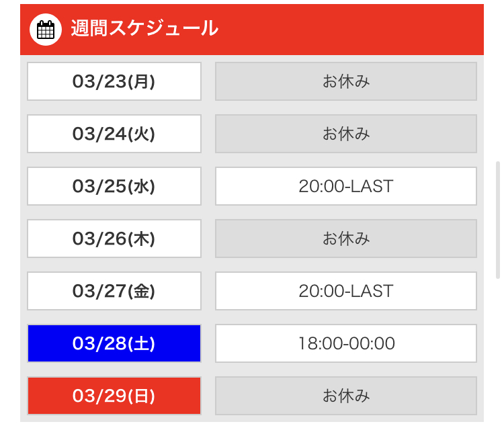Click the red 03/29(日) date cell
This screenshot has width=504, height=426.
click(x=114, y=396)
